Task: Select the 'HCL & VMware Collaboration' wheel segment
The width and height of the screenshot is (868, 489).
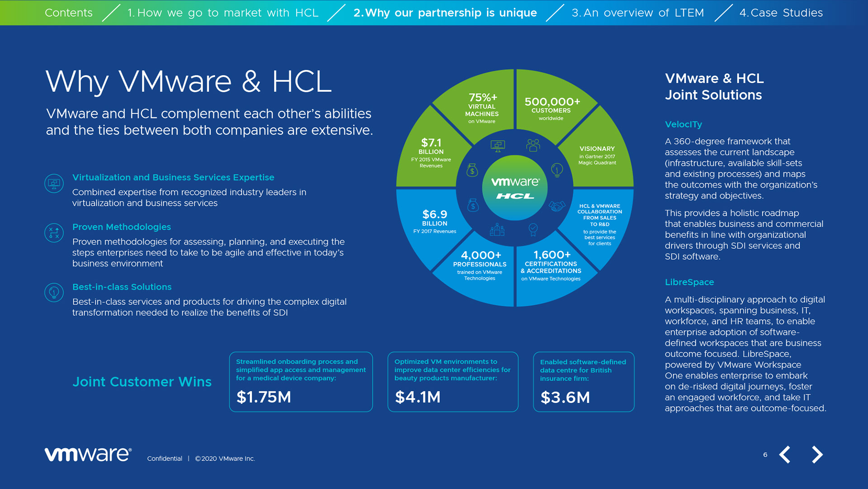Action: tap(599, 224)
